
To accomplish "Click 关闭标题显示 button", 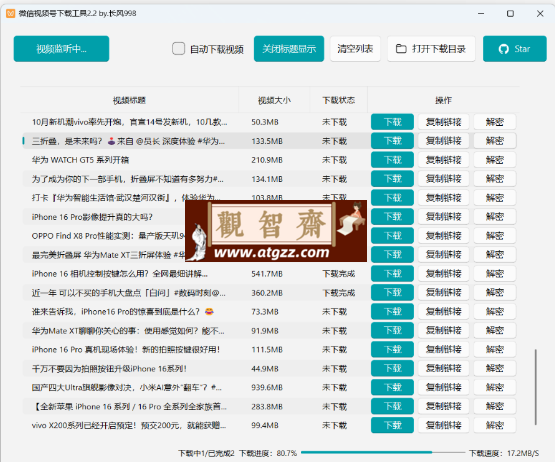I will point(289,49).
